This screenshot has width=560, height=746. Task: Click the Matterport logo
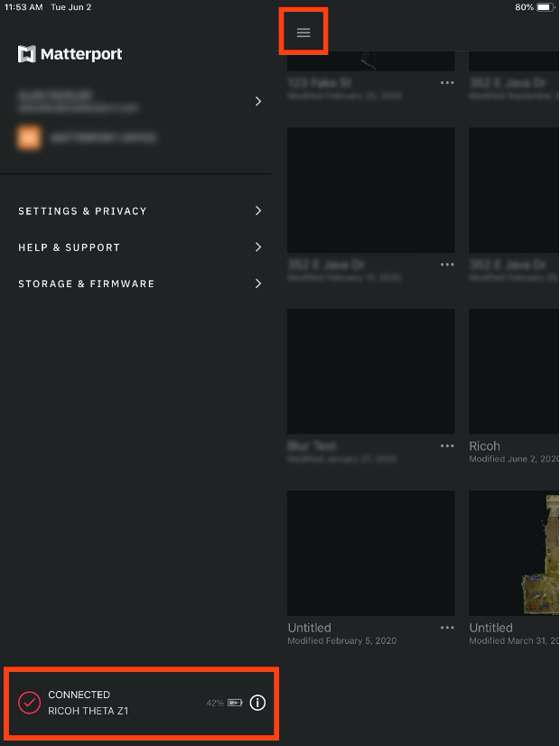click(x=70, y=54)
